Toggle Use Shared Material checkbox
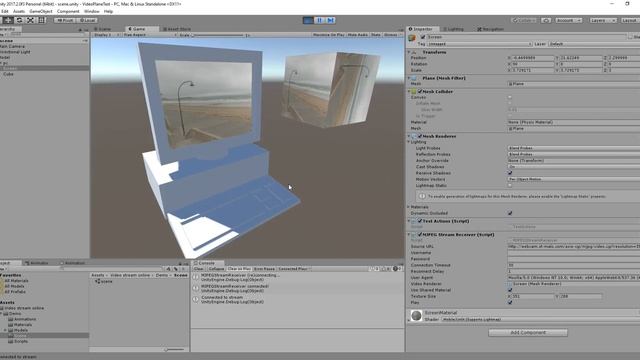 510,290
